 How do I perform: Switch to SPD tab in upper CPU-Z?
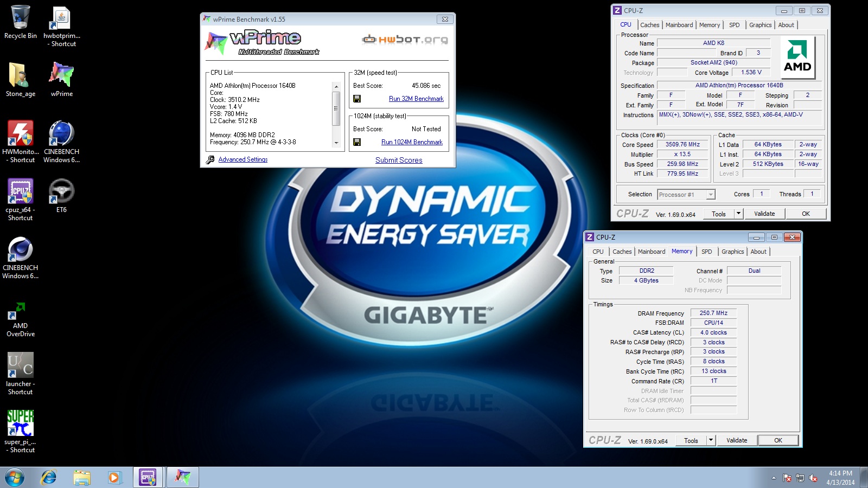(x=735, y=25)
